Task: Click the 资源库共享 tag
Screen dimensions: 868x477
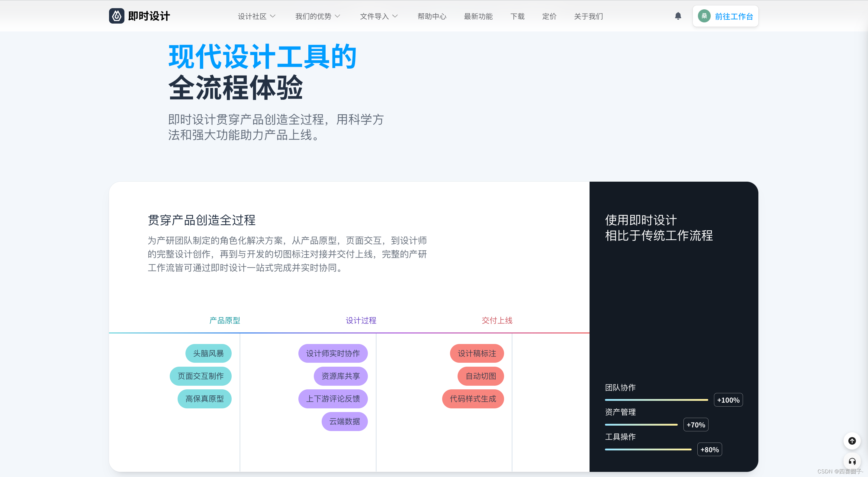Action: (x=341, y=376)
